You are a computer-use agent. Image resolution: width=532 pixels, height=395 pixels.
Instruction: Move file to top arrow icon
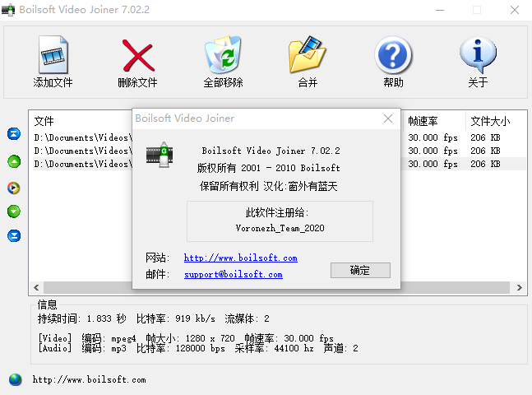pyautogui.click(x=14, y=134)
